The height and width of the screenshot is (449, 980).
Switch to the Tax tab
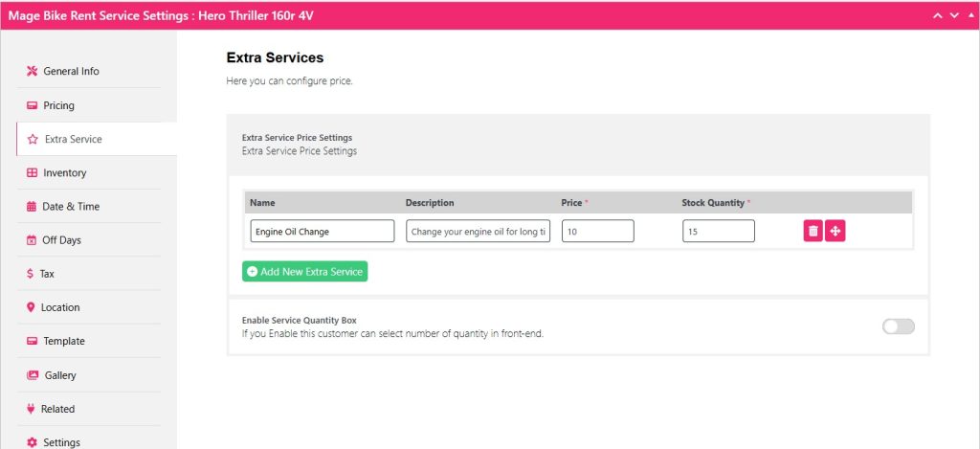pyautogui.click(x=46, y=274)
